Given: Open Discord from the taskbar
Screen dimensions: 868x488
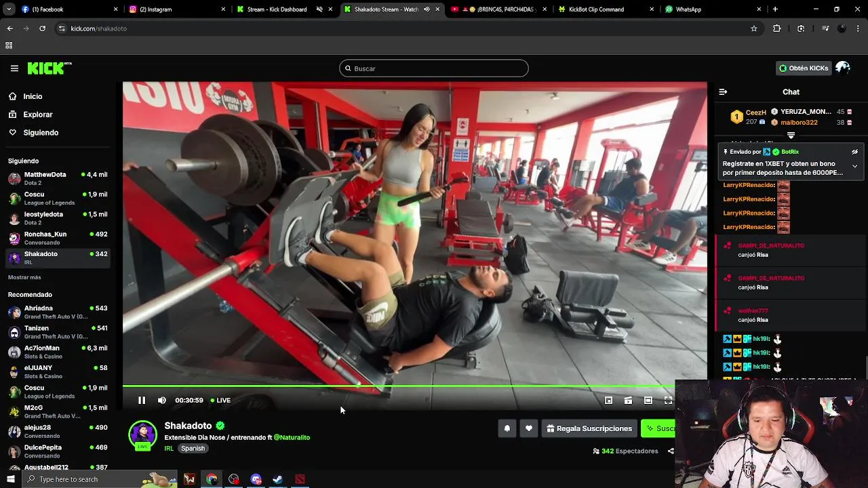Looking at the screenshot, I should (256, 479).
